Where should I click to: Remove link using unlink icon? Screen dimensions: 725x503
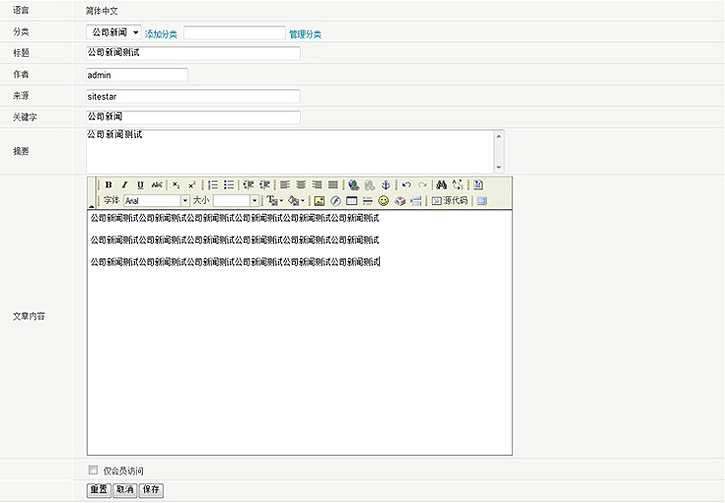point(369,185)
